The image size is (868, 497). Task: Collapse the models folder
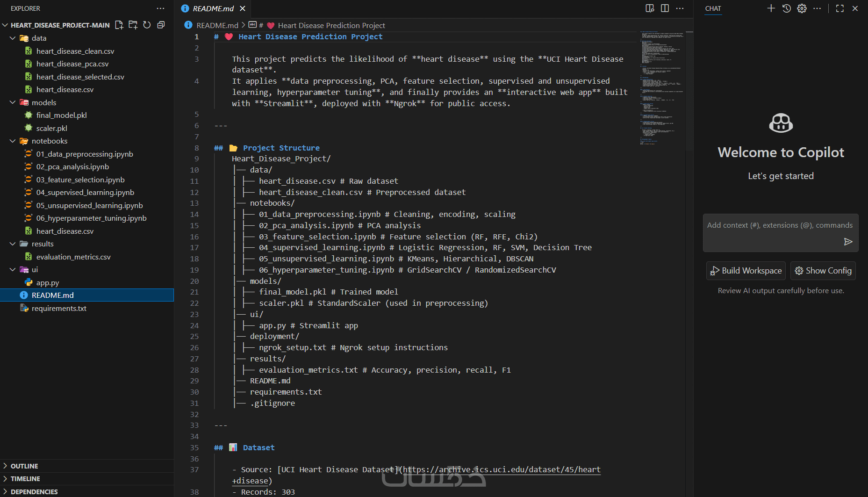coord(13,102)
